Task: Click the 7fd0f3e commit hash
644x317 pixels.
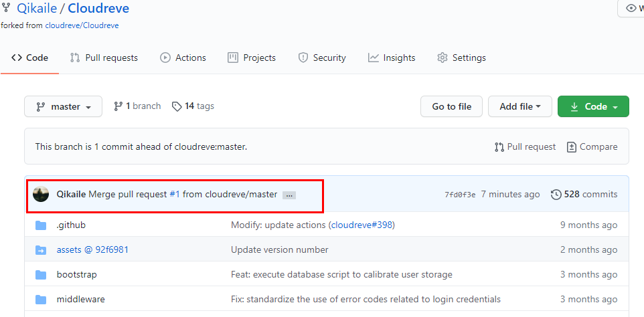Action: pyautogui.click(x=460, y=195)
